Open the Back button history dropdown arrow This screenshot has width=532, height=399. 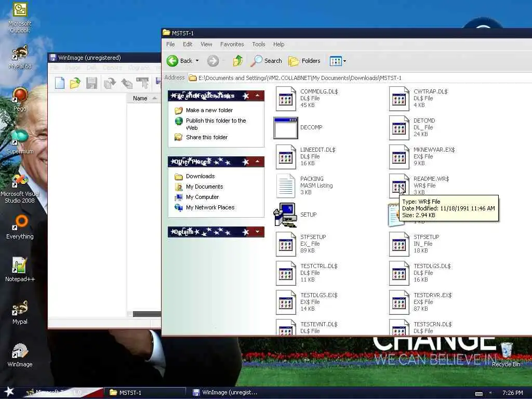click(197, 61)
